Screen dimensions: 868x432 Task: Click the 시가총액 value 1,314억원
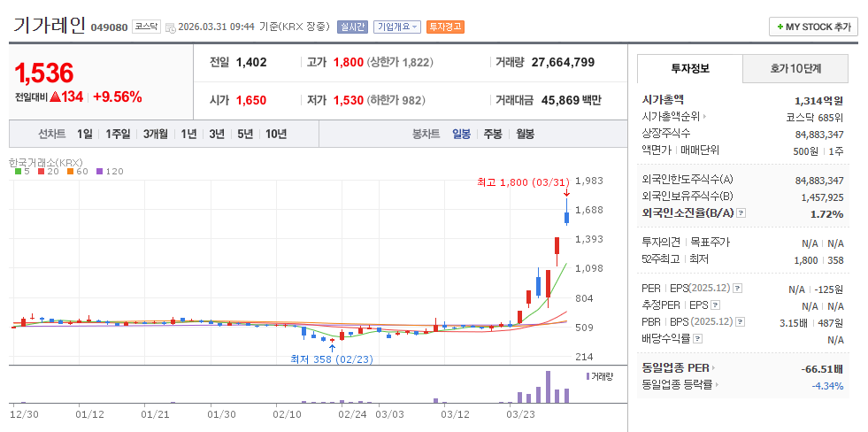818,100
